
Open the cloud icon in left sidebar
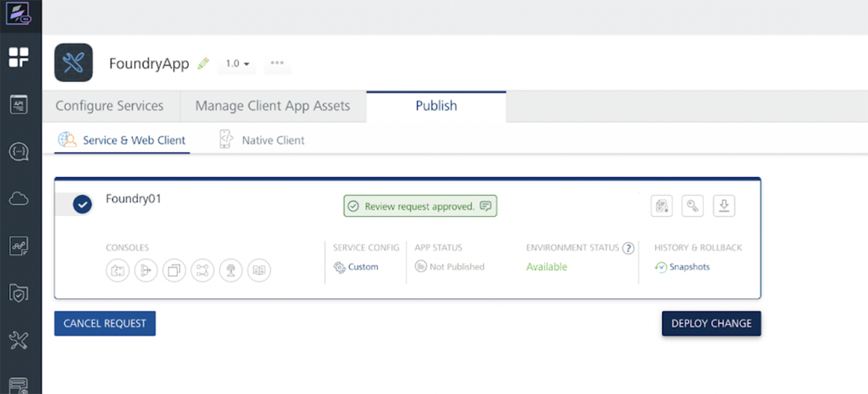18,199
